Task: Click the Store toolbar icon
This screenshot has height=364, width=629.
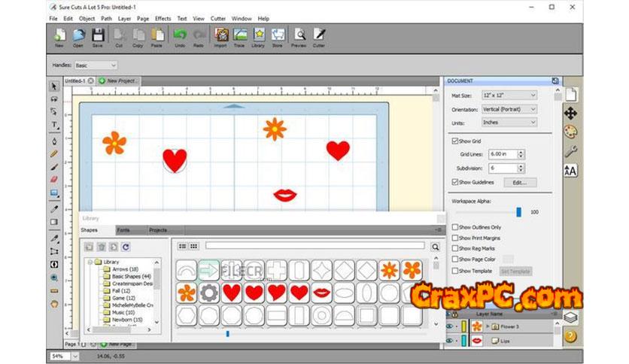Action: [278, 36]
